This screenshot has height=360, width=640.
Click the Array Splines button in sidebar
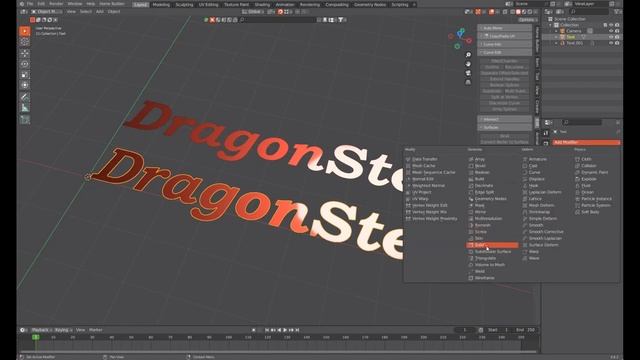pyautogui.click(x=504, y=109)
